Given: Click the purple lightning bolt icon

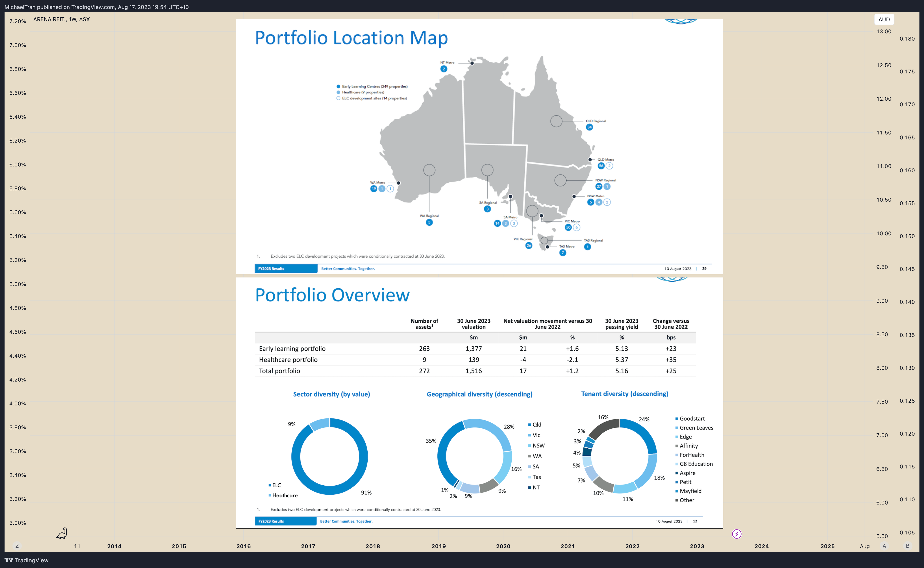Looking at the screenshot, I should coord(737,534).
